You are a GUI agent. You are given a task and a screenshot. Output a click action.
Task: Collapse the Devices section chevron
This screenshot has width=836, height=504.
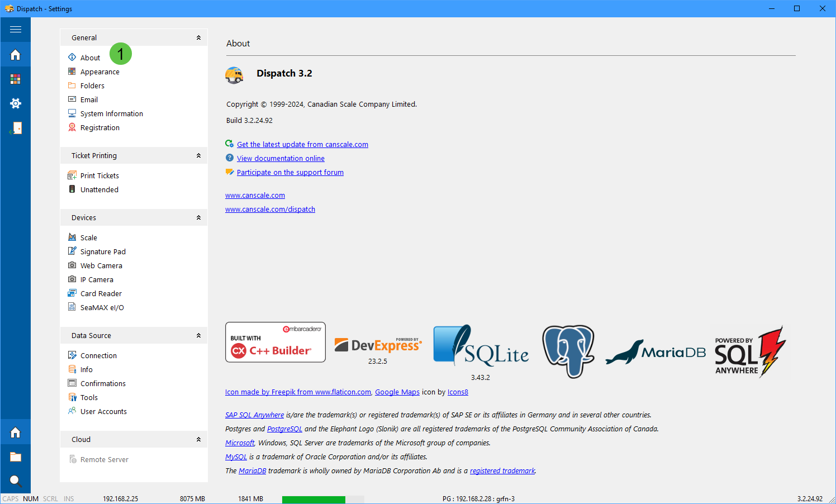click(198, 217)
